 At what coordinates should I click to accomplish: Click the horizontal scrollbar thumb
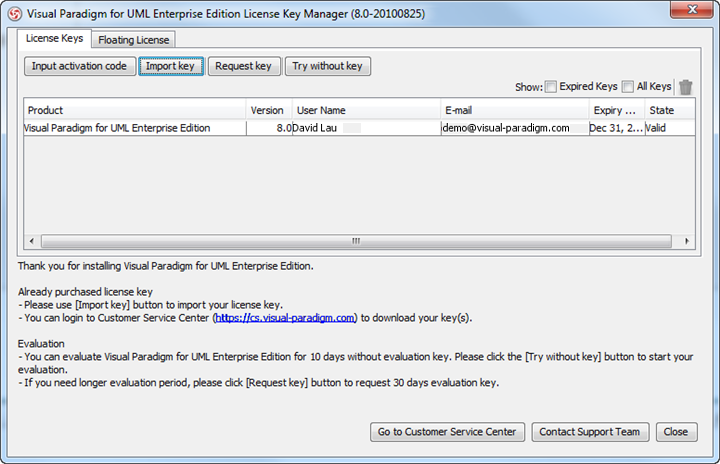tap(356, 241)
